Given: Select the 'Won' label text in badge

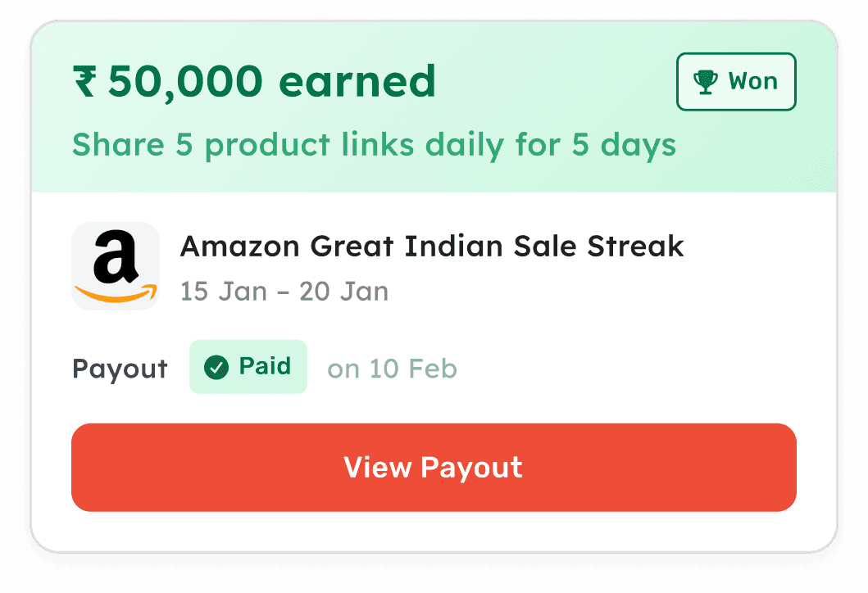Looking at the screenshot, I should click(752, 81).
